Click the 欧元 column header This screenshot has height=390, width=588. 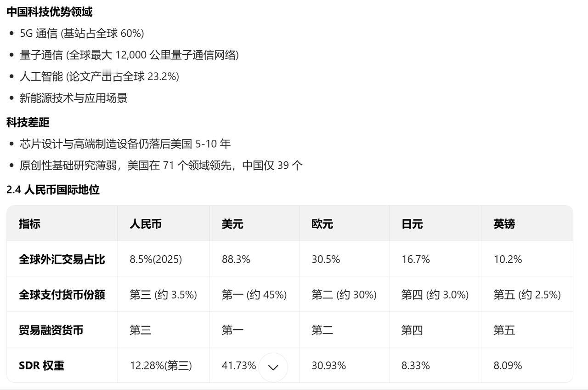[322, 224]
